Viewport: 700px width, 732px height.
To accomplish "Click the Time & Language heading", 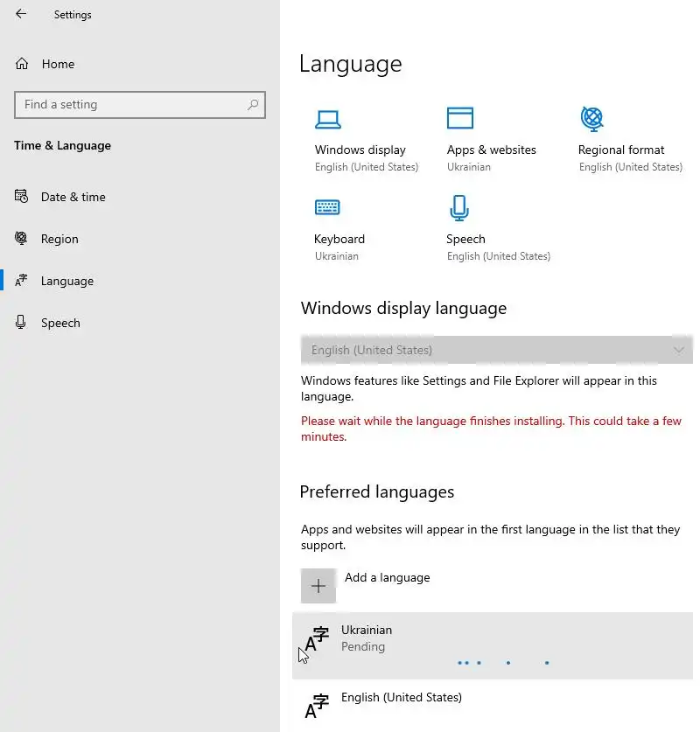I will click(63, 146).
